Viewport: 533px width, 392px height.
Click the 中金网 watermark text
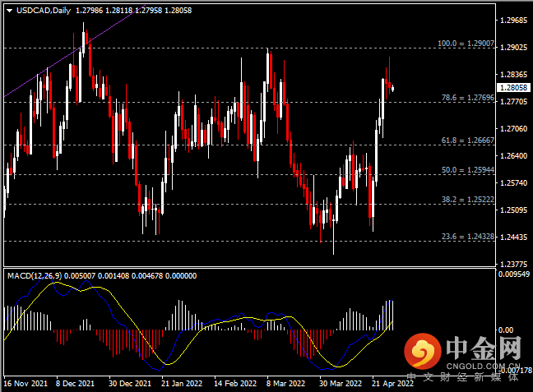(484, 348)
